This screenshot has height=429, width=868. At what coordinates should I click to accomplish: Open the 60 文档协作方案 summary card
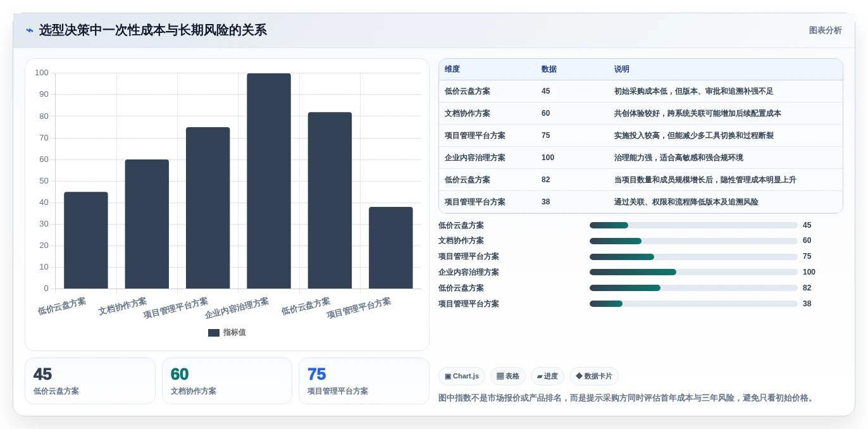pos(227,381)
